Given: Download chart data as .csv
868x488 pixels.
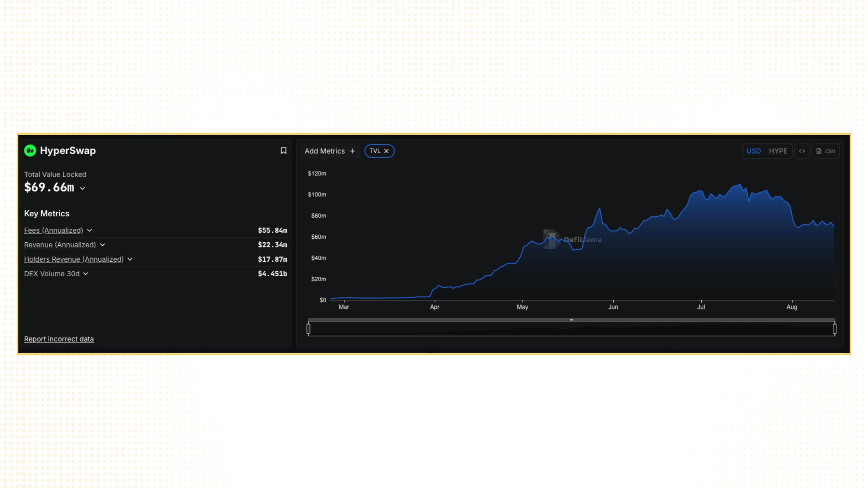Looking at the screenshot, I should 826,151.
